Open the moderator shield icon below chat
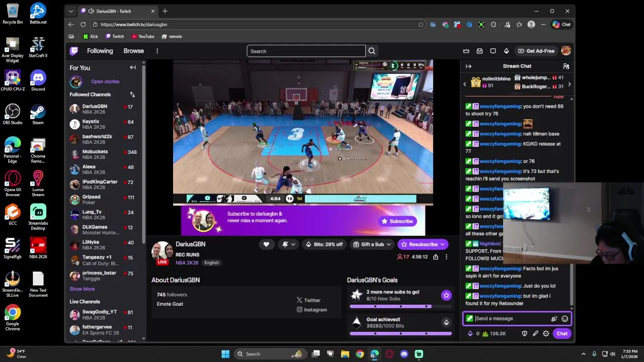The width and height of the screenshot is (644, 362). coord(524,333)
